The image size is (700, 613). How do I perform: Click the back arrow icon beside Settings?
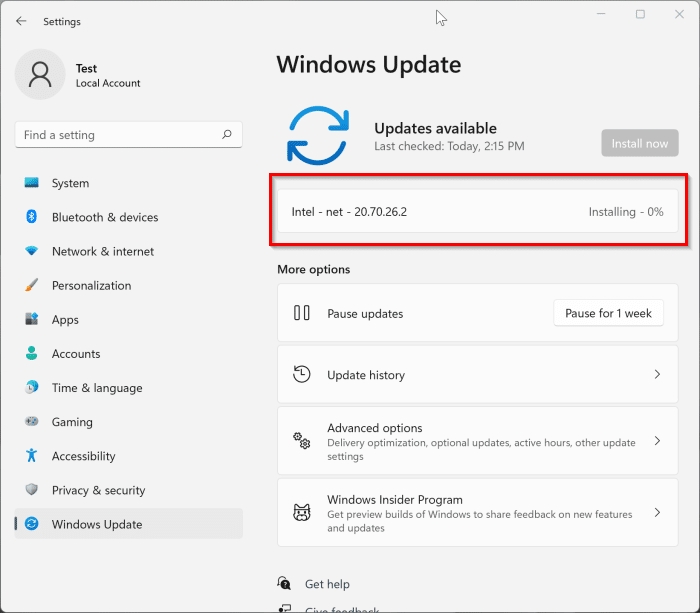[x=21, y=21]
